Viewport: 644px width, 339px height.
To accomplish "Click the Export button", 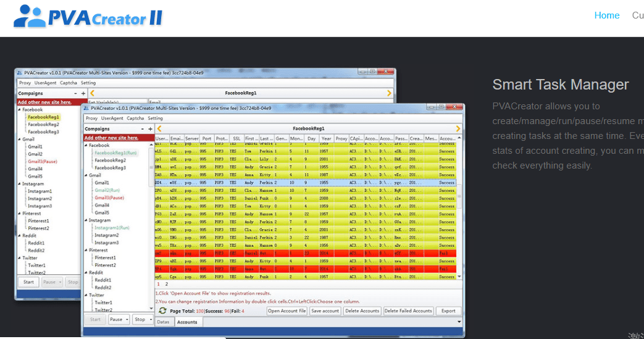I will coord(448,311).
